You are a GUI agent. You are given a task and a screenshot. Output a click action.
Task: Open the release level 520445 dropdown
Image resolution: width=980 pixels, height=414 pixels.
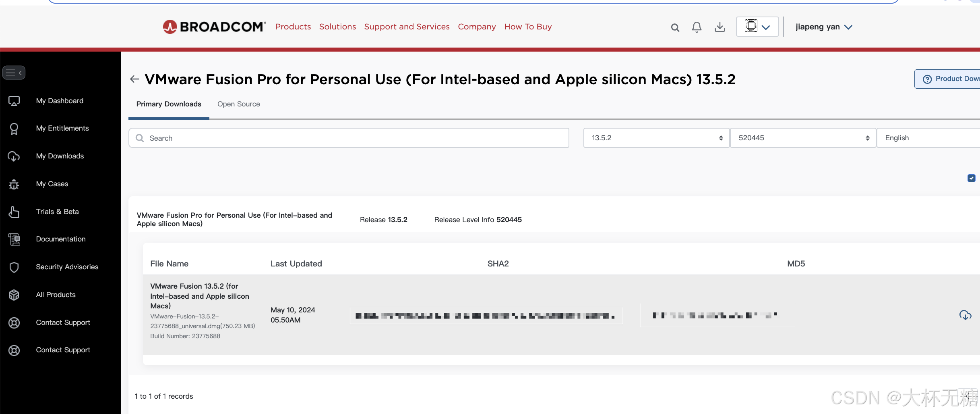pyautogui.click(x=802, y=137)
